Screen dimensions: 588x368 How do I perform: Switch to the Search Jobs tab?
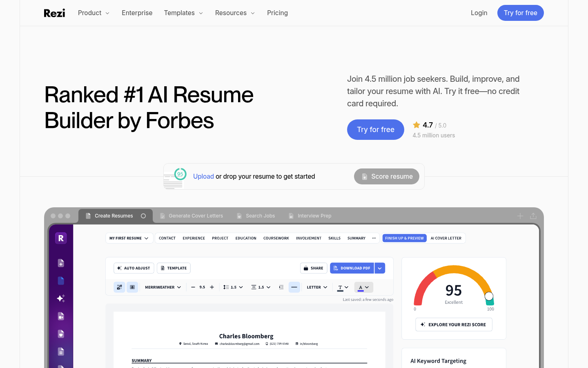[256, 216]
